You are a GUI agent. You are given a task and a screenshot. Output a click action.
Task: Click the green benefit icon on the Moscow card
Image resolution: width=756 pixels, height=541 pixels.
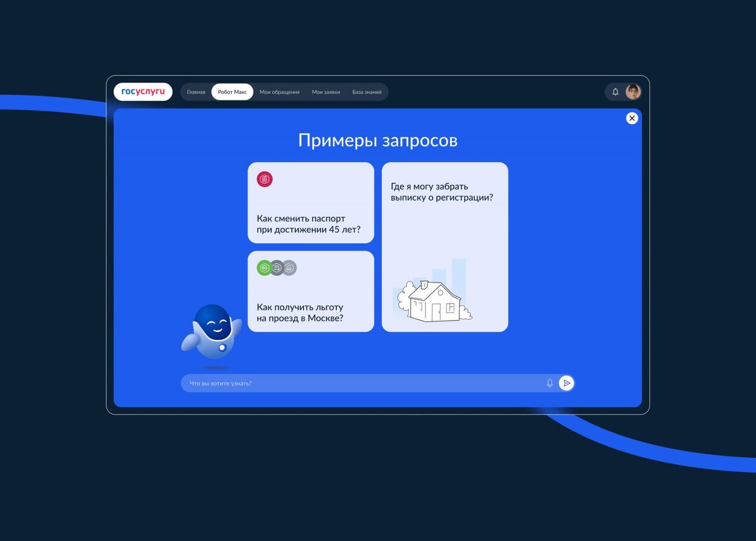tap(265, 268)
